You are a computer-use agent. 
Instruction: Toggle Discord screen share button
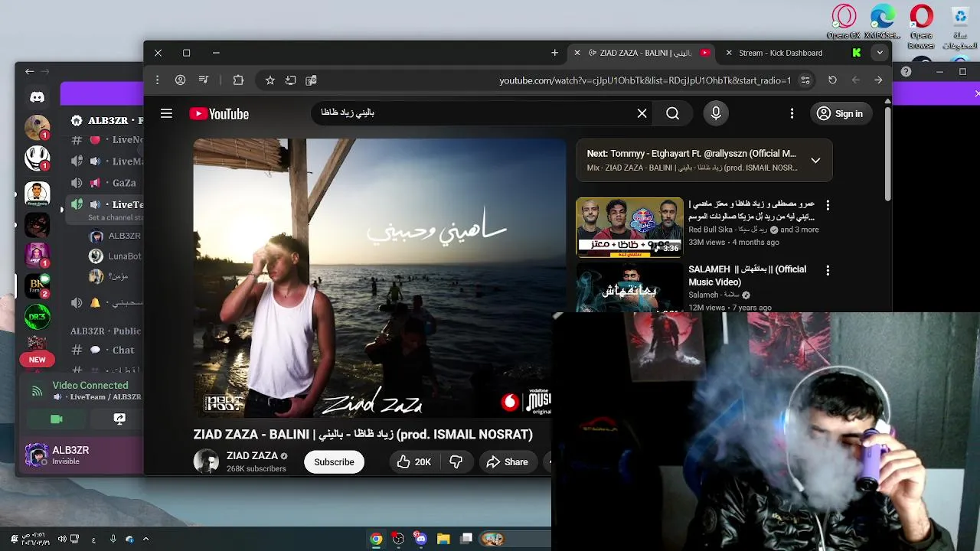(119, 419)
